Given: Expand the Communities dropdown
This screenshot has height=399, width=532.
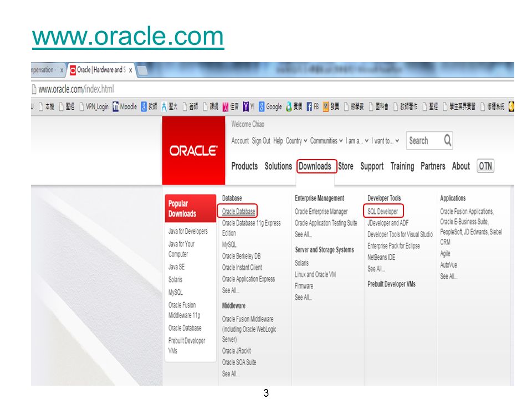Looking at the screenshot, I should (326, 141).
